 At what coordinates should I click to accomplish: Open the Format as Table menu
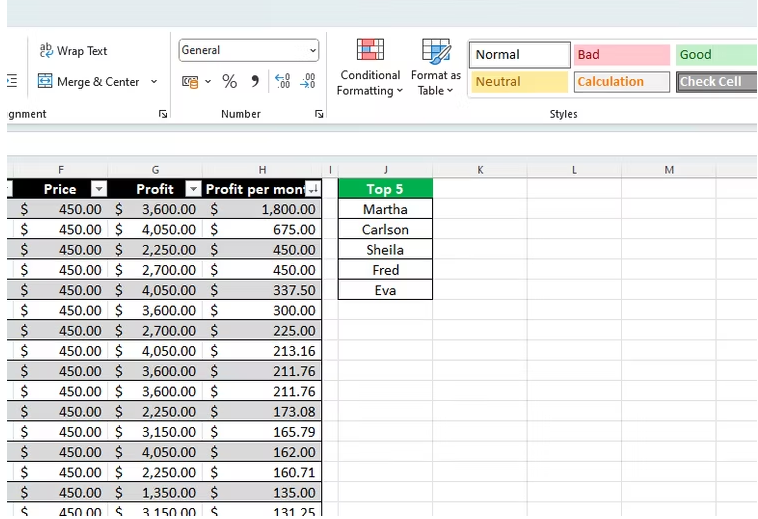pos(436,68)
